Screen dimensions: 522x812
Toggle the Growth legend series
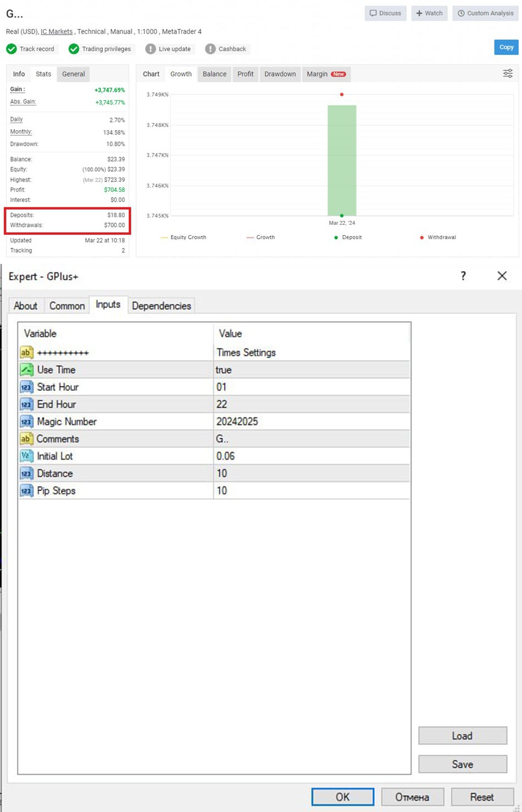(x=260, y=237)
